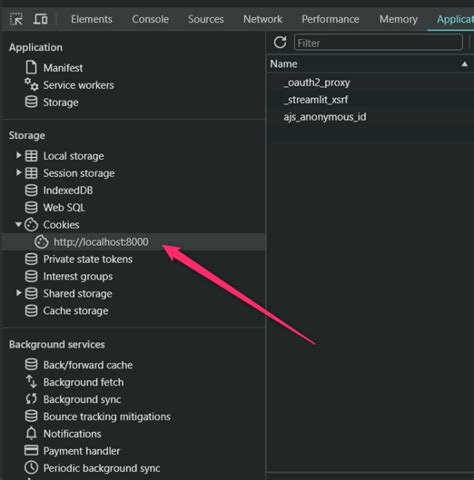The width and height of the screenshot is (474, 480).
Task: Select the Payment handler card icon
Action: coord(31,450)
